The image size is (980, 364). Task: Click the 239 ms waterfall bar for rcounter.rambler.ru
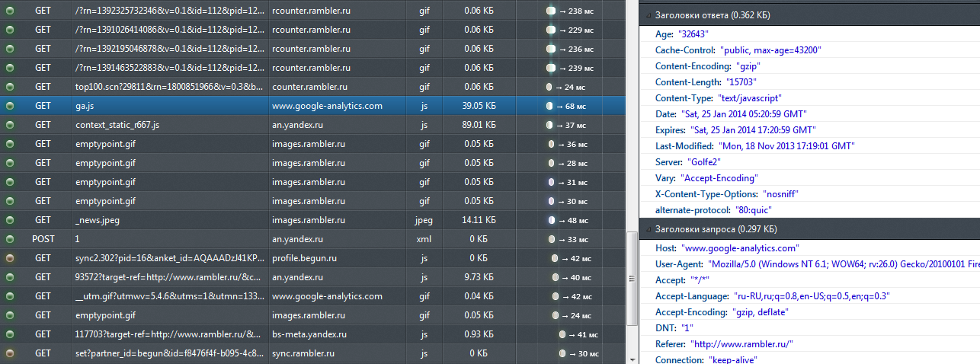coord(551,68)
